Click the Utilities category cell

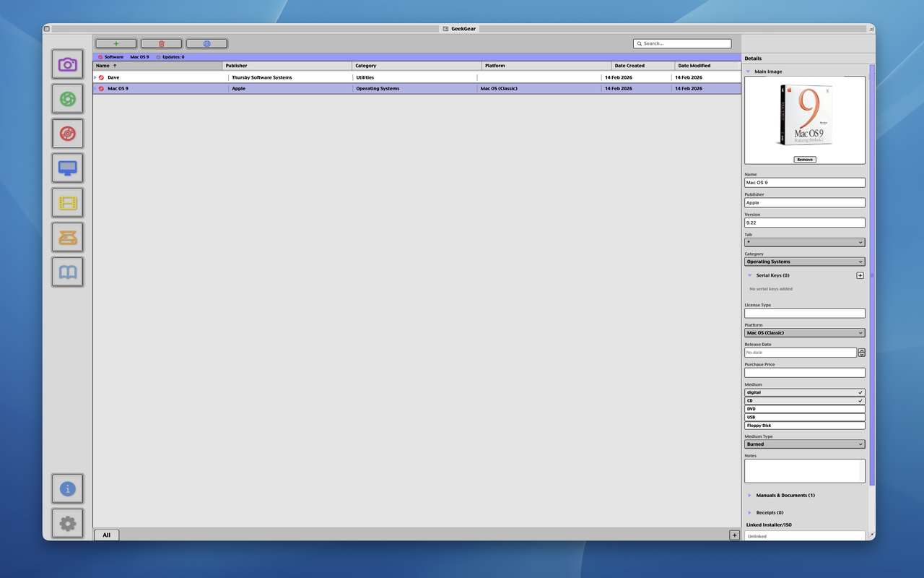pyautogui.click(x=365, y=77)
